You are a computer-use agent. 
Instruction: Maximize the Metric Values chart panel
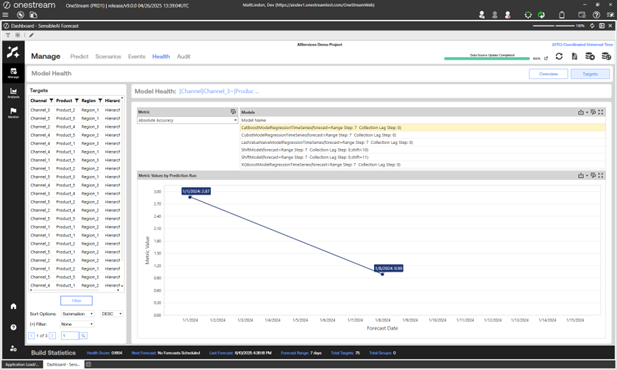coord(601,176)
